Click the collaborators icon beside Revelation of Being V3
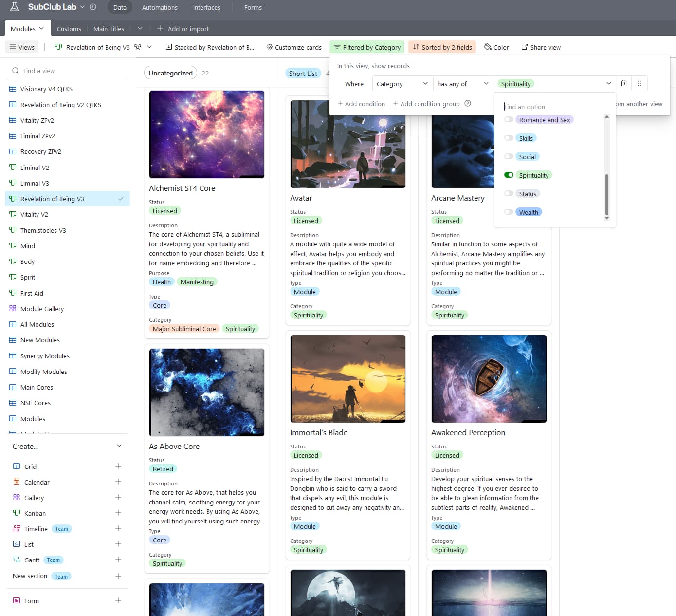The width and height of the screenshot is (676, 616). pos(138,47)
